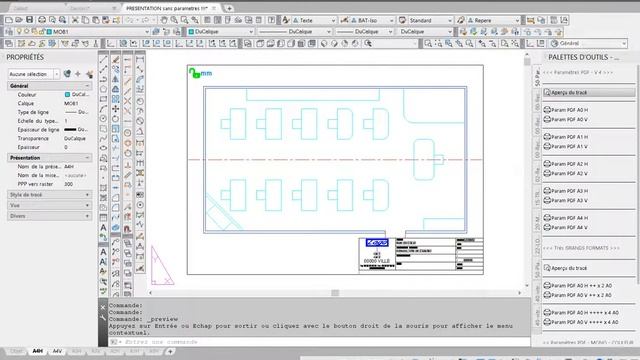Select the Mirror tool in the modify toolbar
This screenshot has height=360, width=640.
pyautogui.click(x=116, y=80)
